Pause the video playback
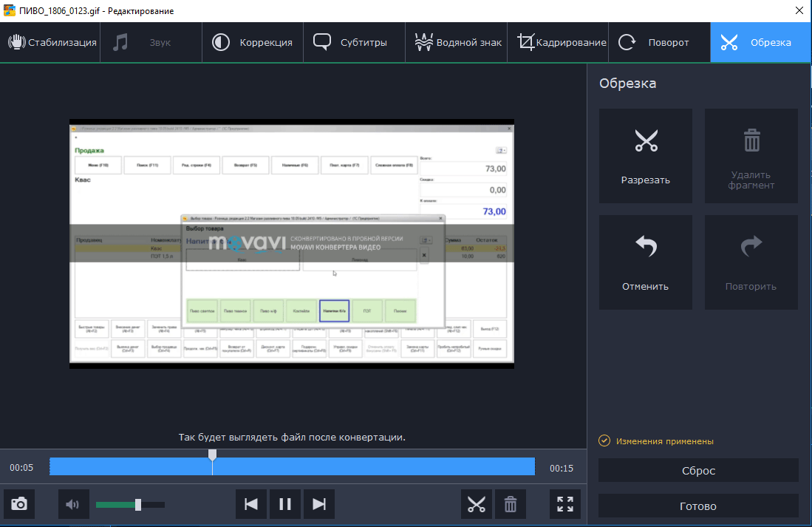Image resolution: width=812 pixels, height=527 pixels. click(x=285, y=504)
